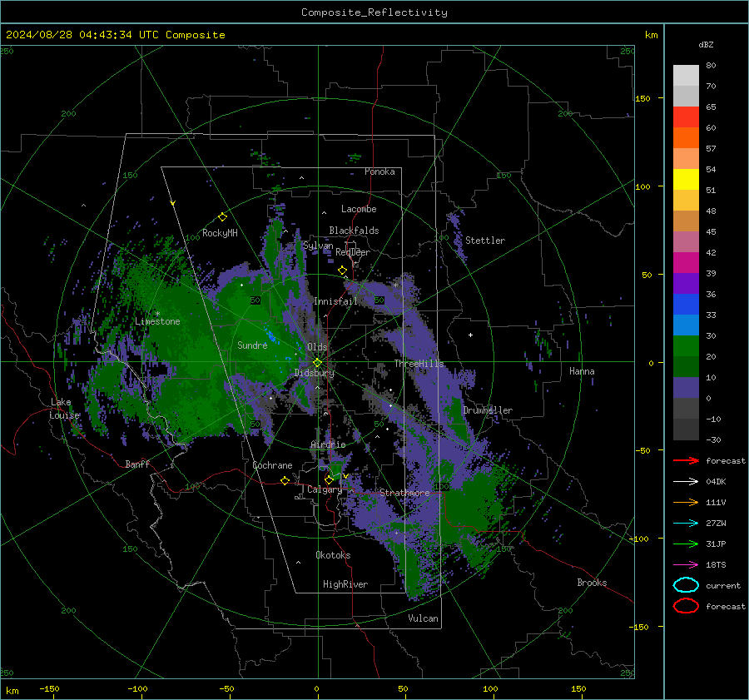Click the magenta 42 dBZ color swatch
The image size is (749, 700).
(686, 262)
